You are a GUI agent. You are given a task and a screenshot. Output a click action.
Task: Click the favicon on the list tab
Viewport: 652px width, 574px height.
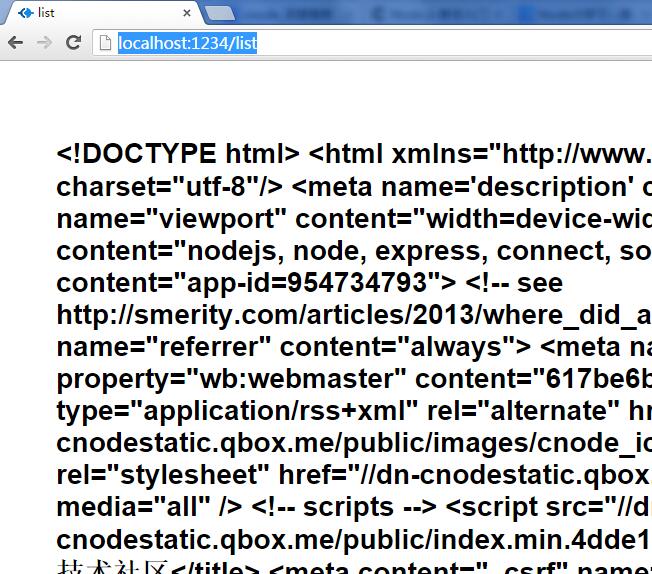26,13
